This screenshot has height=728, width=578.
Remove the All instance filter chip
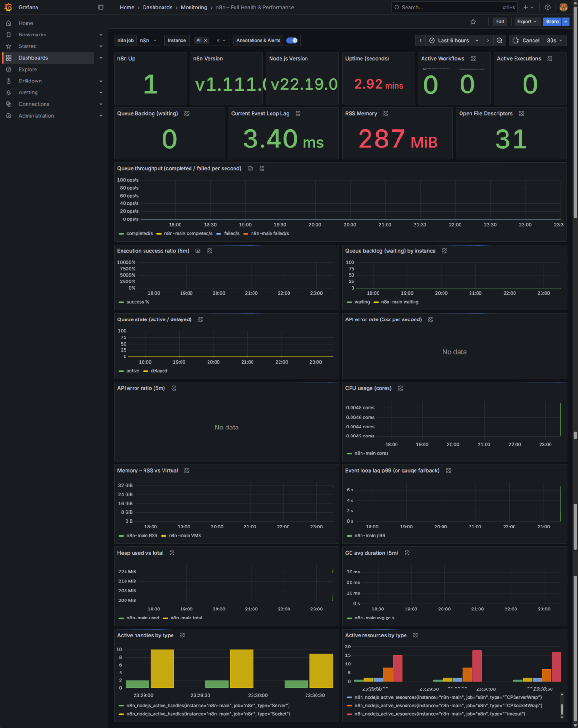[x=206, y=40]
